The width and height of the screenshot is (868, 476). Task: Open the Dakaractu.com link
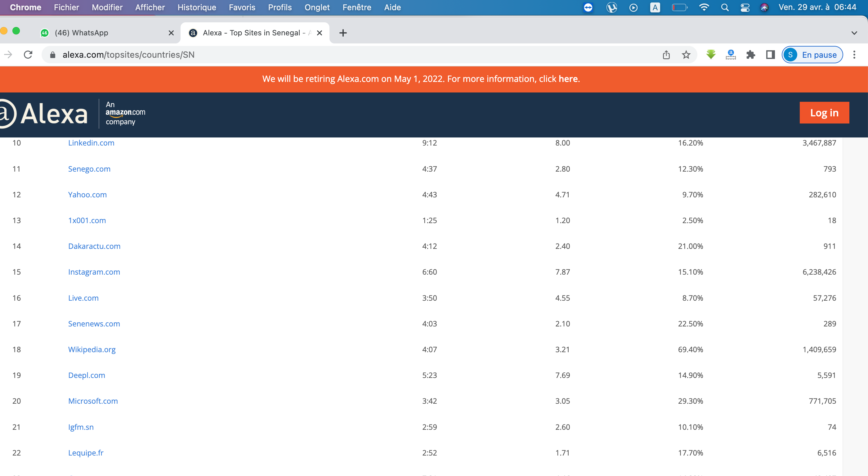coord(94,246)
